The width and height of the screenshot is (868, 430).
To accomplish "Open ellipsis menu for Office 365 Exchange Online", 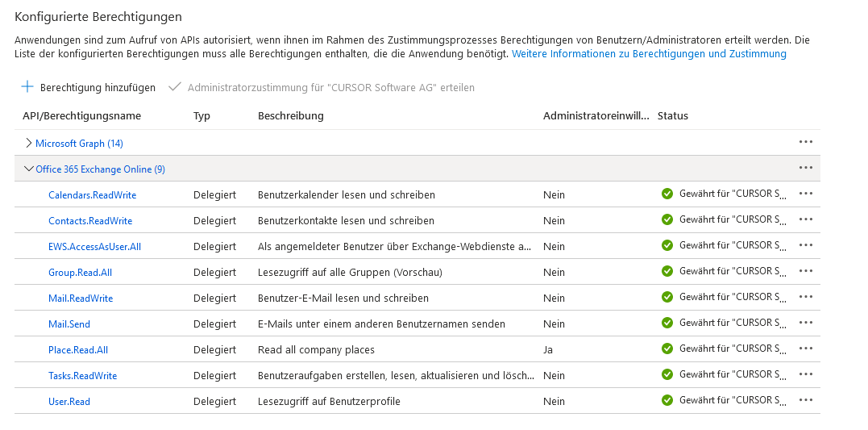I will 805,168.
